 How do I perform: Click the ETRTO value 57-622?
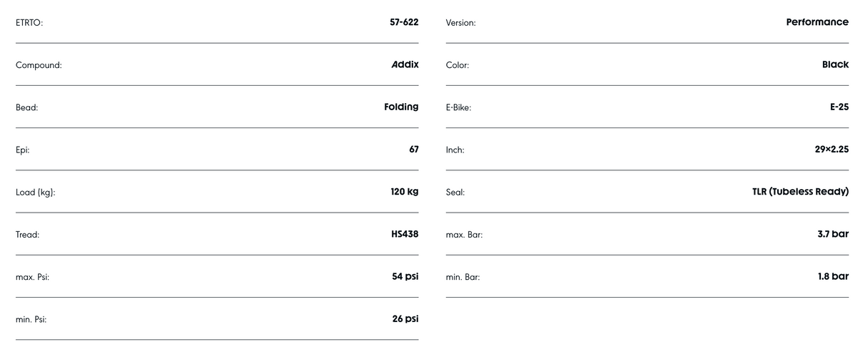click(404, 22)
